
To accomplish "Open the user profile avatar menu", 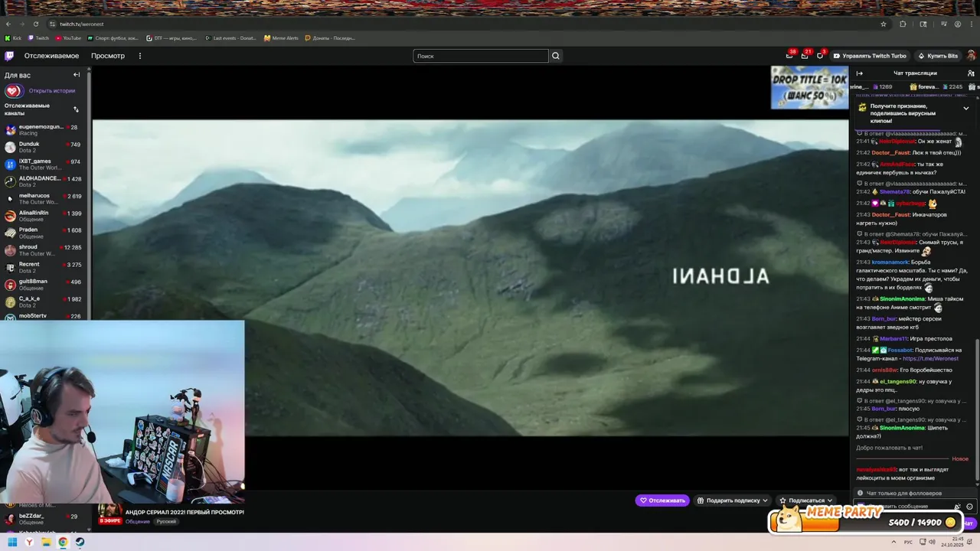I will [971, 56].
